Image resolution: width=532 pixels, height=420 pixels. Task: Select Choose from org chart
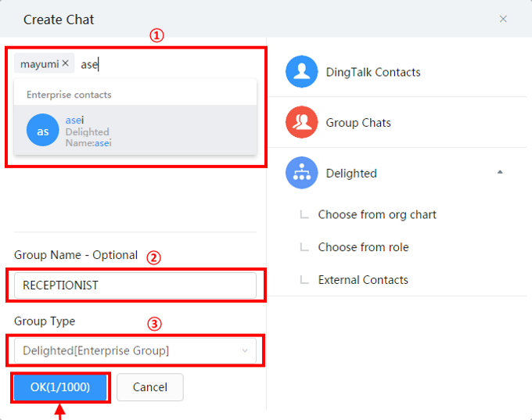pyautogui.click(x=377, y=214)
